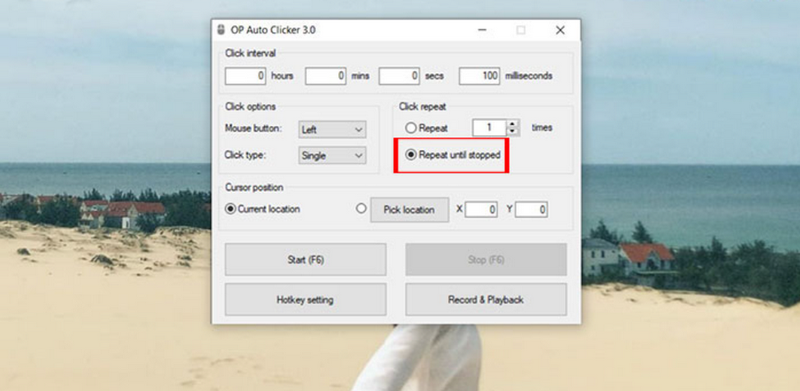The height and width of the screenshot is (391, 800).
Task: Select Repeat until stopped option
Action: pyautogui.click(x=411, y=155)
